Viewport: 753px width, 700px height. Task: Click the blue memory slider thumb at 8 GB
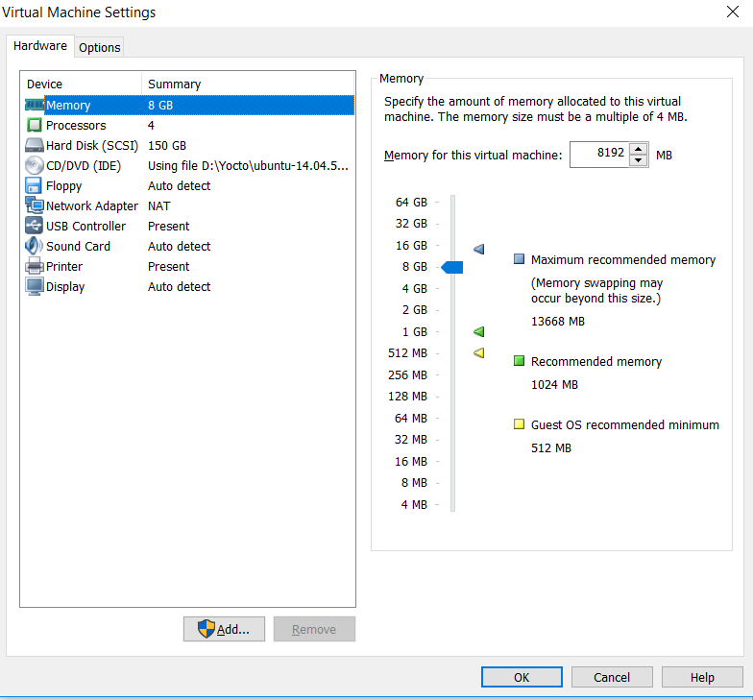452,267
